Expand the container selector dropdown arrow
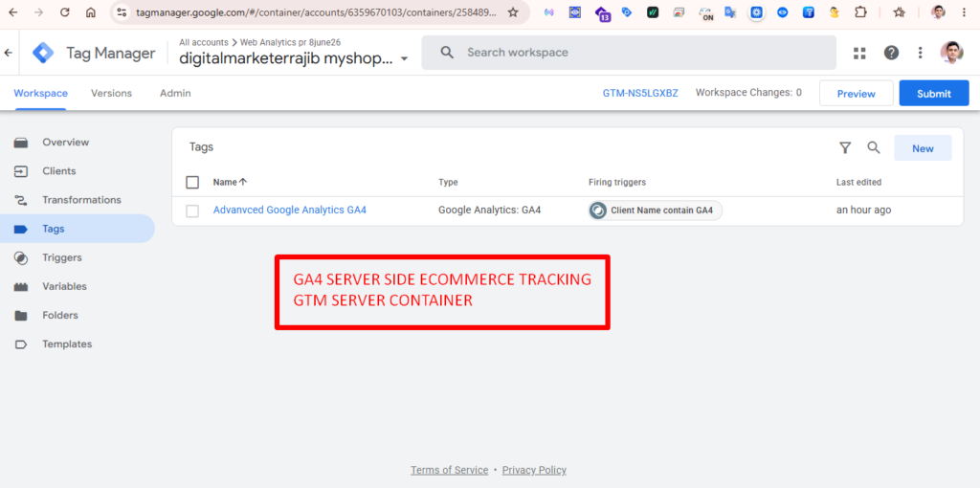The image size is (980, 488). (x=404, y=59)
